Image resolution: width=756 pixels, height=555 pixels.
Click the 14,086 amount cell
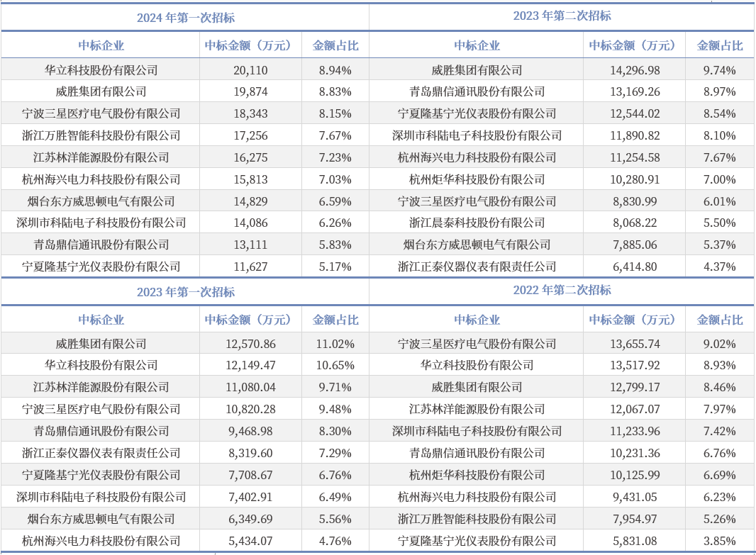(251, 223)
